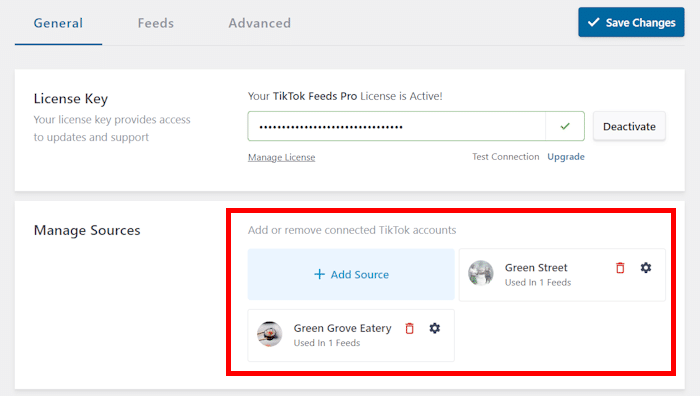Select the Green Street avatar thumbnail

click(481, 273)
